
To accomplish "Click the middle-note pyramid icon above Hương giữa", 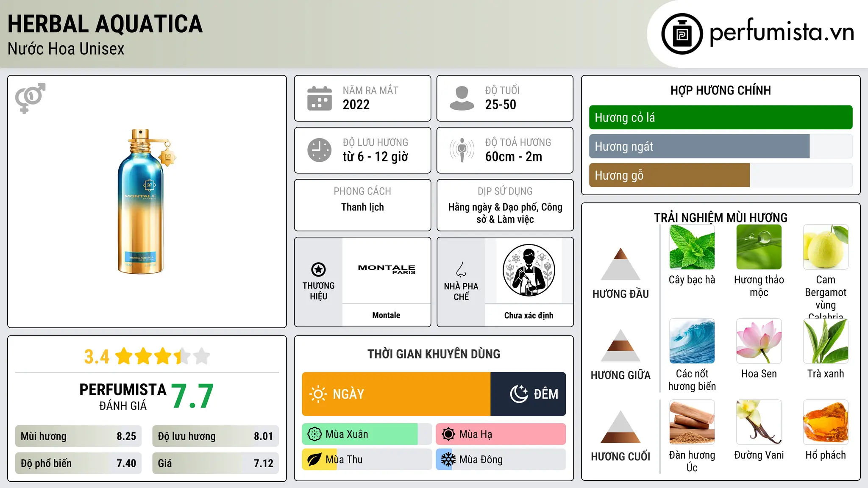I will (x=620, y=345).
